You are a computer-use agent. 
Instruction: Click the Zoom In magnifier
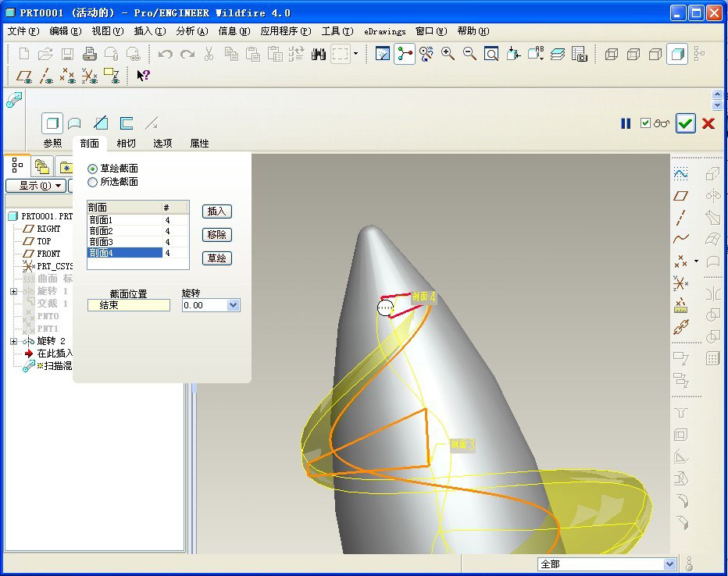pyautogui.click(x=448, y=54)
